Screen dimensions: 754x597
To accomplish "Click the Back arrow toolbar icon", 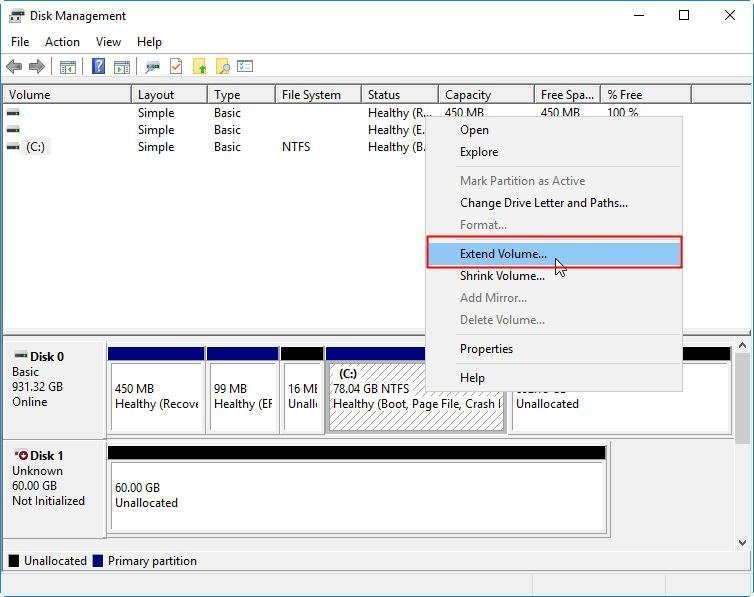I will click(14, 67).
